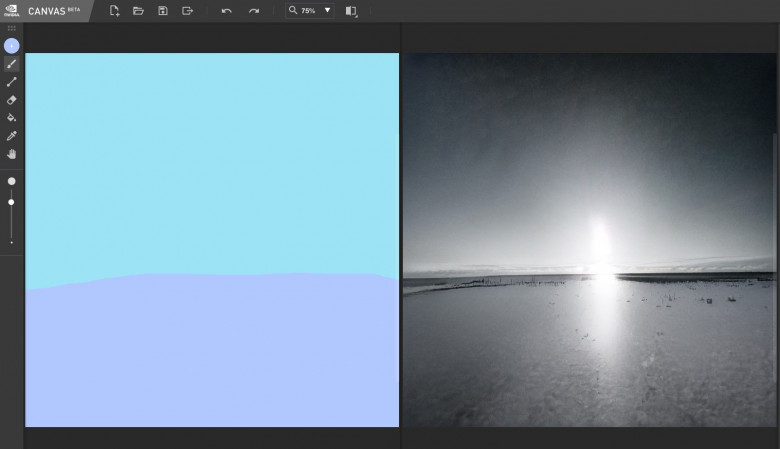780x449 pixels.
Task: Save the current canvas
Action: (x=162, y=11)
